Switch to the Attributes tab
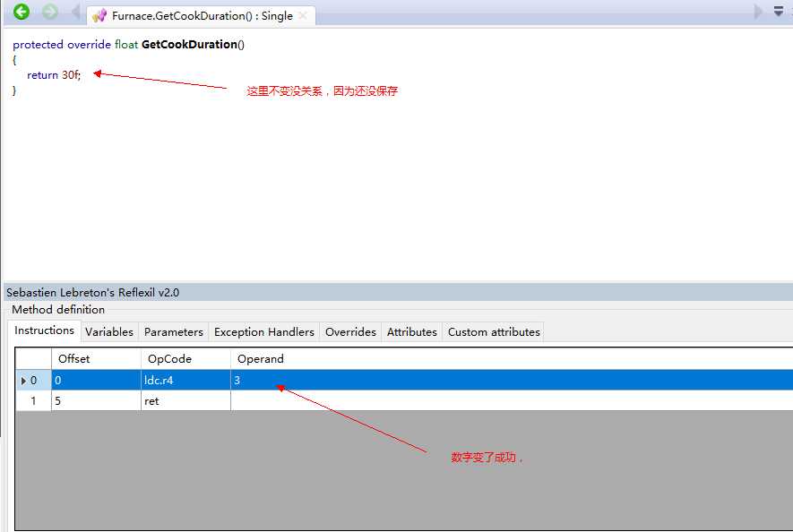Image resolution: width=793 pixels, height=532 pixels. (412, 331)
